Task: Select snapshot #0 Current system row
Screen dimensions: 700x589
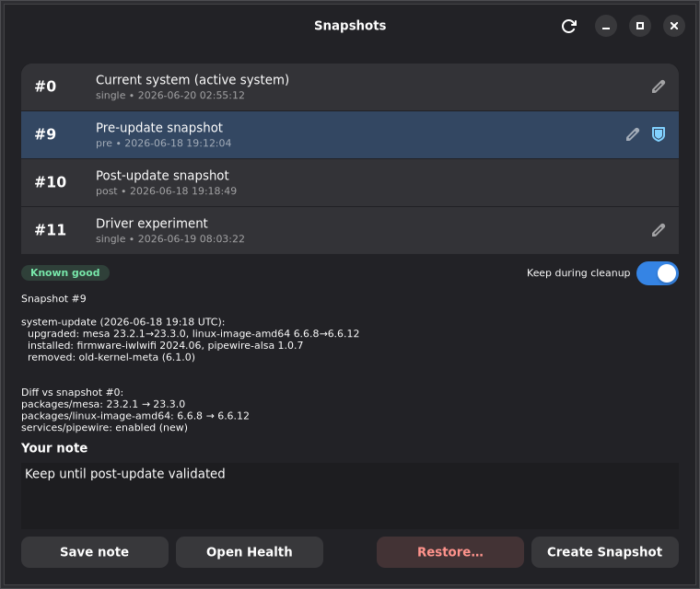Action: tap(350, 87)
